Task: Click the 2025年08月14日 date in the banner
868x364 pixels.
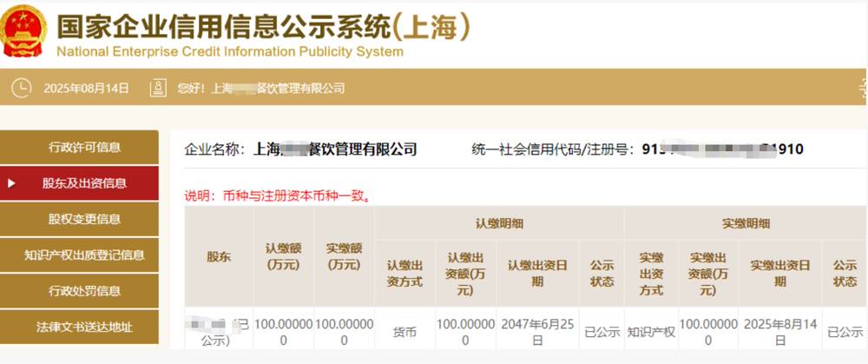Action: [86, 88]
